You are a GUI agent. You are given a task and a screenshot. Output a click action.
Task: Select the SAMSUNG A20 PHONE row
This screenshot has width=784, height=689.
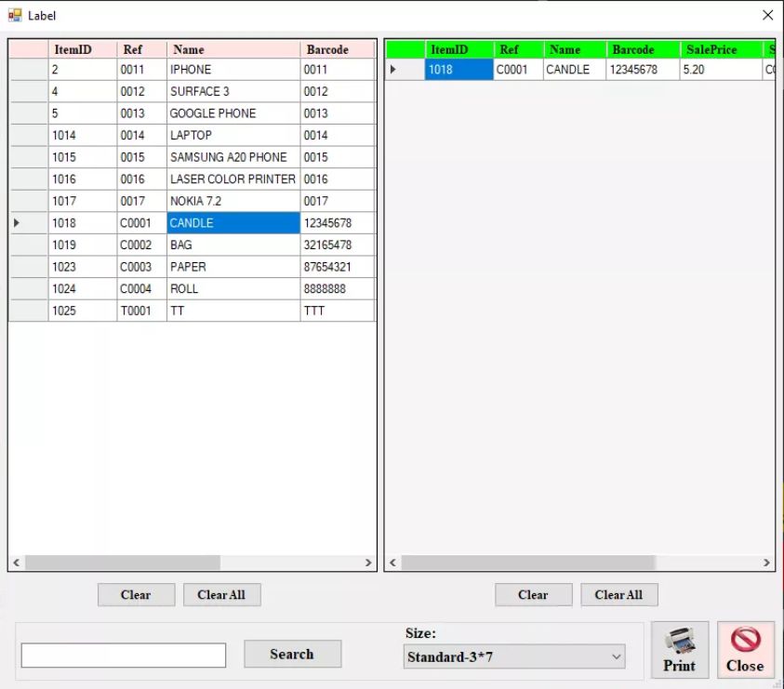[233, 157]
